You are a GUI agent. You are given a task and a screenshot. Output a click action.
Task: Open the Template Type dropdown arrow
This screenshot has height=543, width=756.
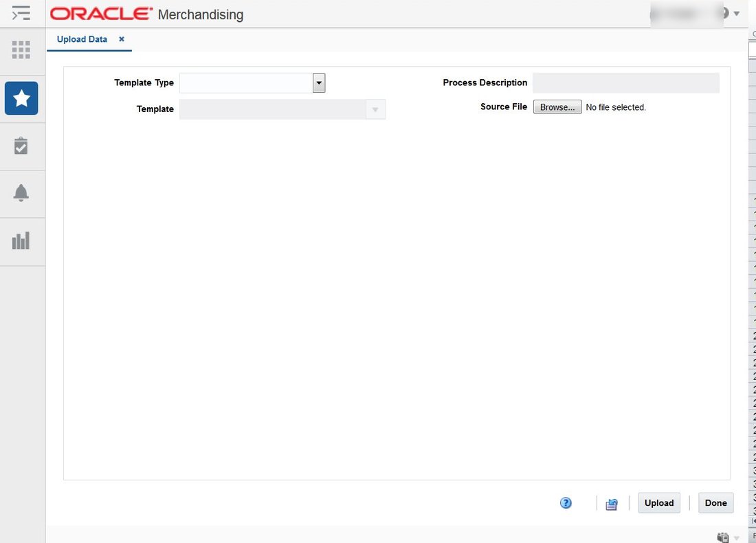point(319,83)
